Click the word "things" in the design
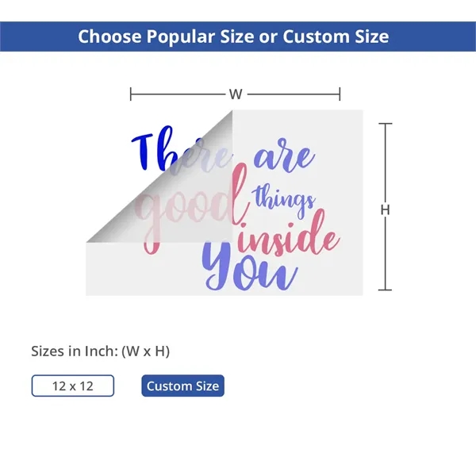 (285, 199)
